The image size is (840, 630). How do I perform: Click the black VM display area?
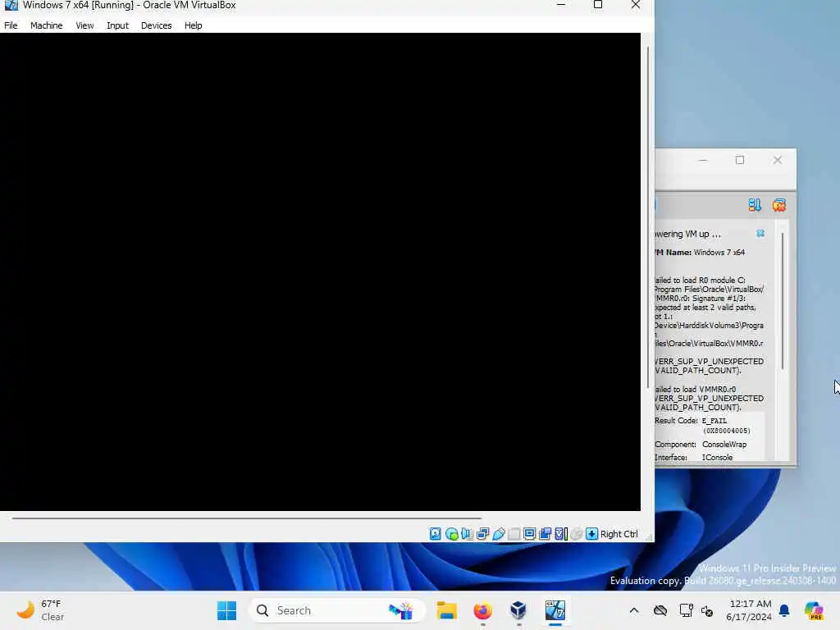tap(321, 272)
